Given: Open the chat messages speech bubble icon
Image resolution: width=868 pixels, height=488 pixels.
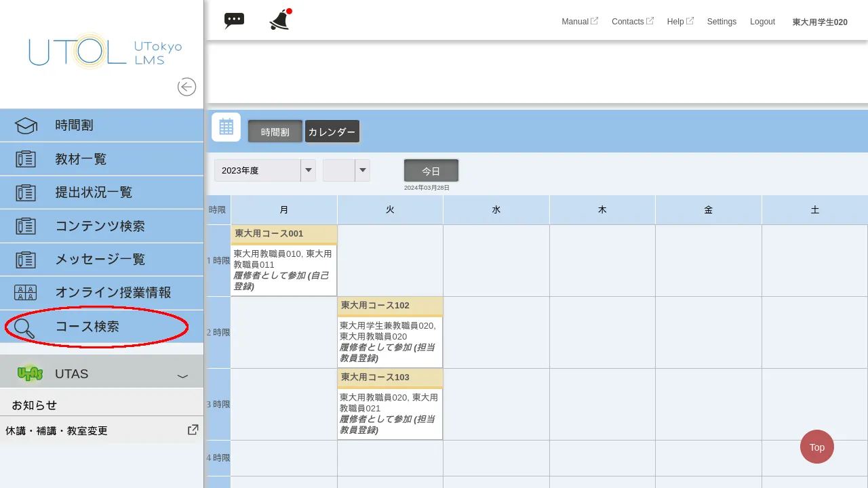Looking at the screenshot, I should [x=234, y=20].
